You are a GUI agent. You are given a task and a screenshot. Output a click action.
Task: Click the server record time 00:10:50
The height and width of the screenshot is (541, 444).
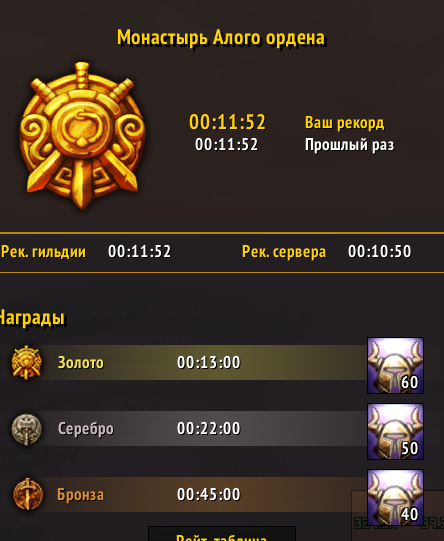pyautogui.click(x=379, y=251)
